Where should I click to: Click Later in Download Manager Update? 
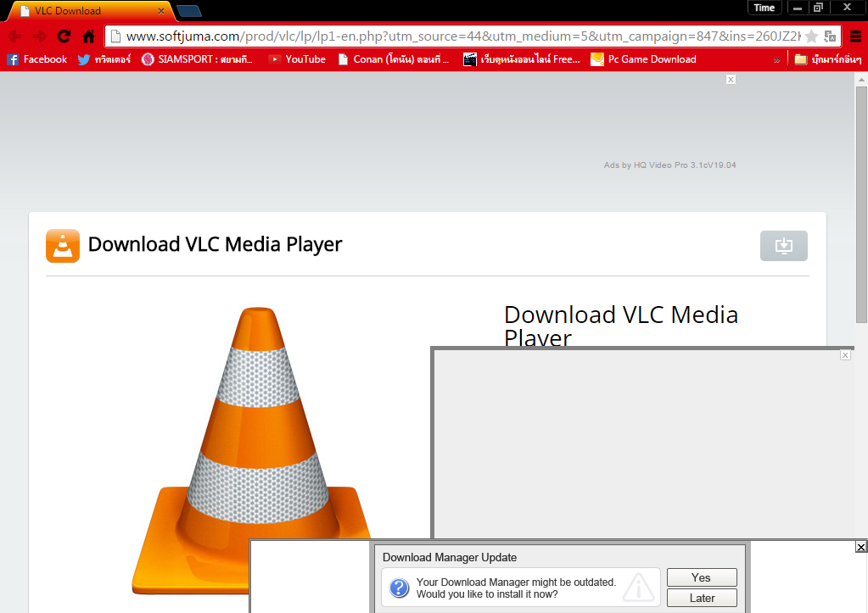(702, 598)
